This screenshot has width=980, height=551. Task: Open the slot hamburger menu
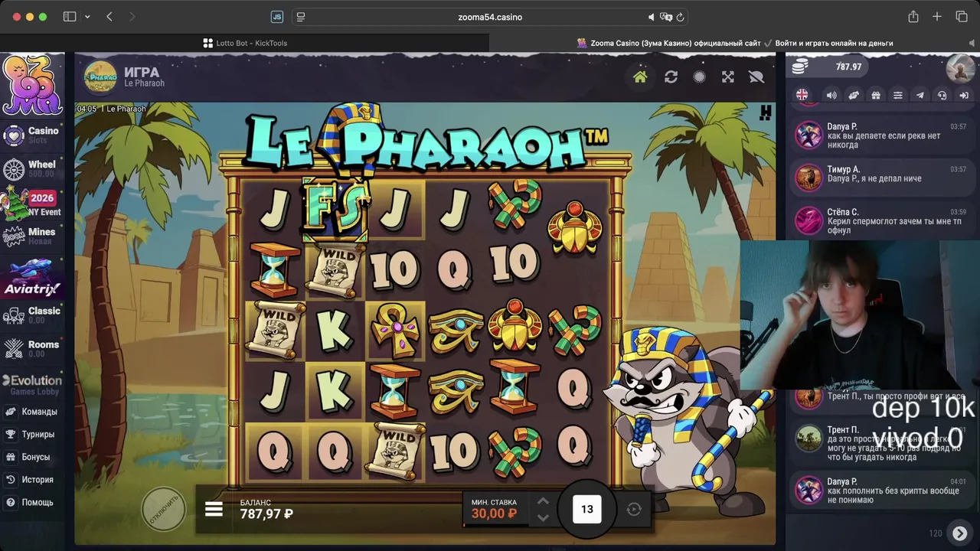[x=214, y=509]
